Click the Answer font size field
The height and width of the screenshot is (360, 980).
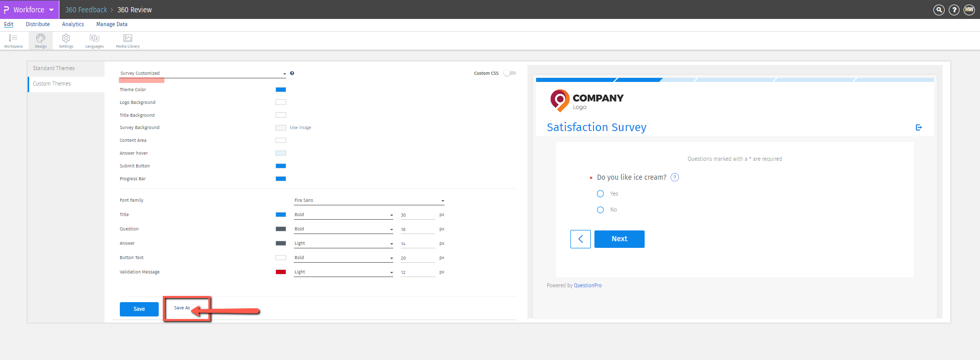click(x=417, y=244)
